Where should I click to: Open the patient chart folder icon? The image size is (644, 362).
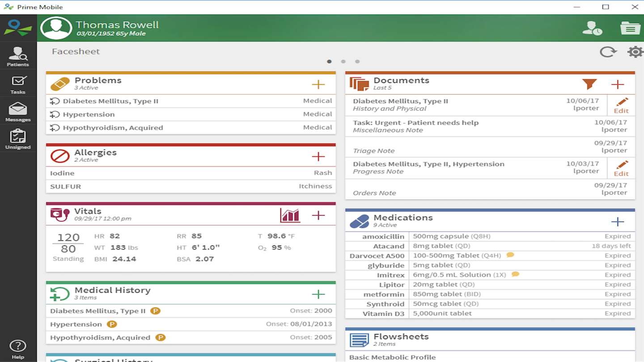[x=630, y=28]
